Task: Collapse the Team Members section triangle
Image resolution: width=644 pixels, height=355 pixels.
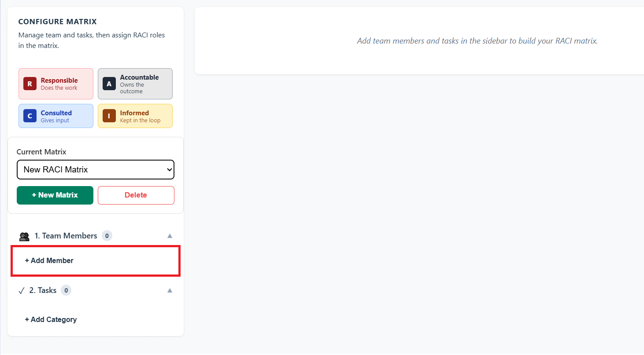Action: tap(170, 235)
